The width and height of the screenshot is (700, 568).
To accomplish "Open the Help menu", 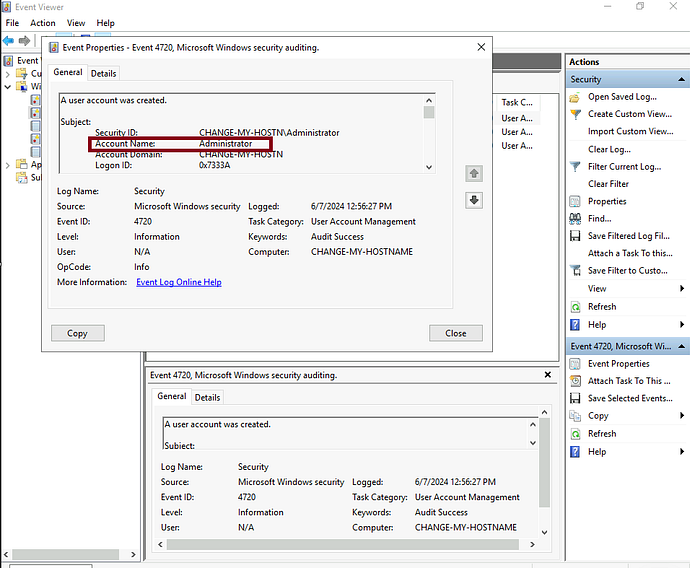I will pos(105,23).
